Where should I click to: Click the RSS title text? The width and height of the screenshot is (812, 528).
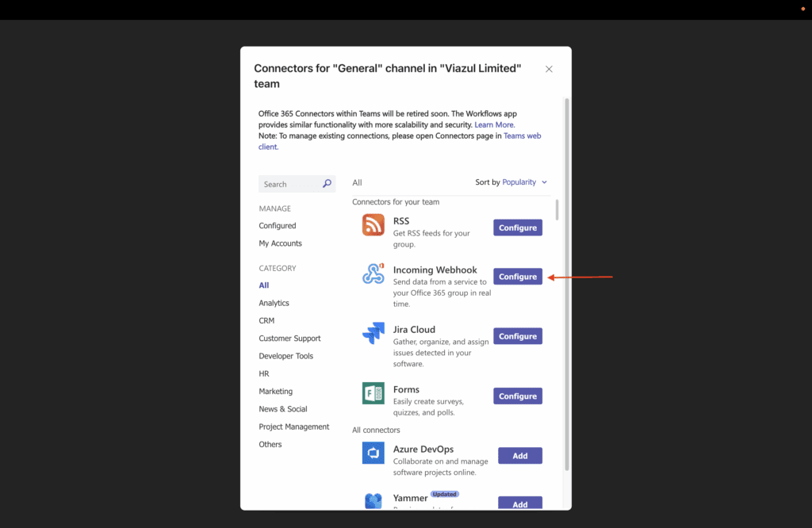(x=400, y=221)
